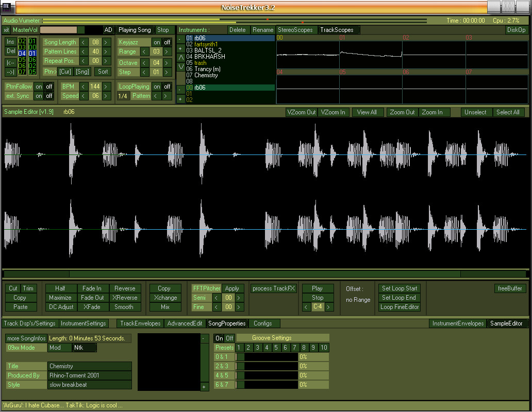
Task: Decrease Song Length with the left arrow
Action: (x=84, y=42)
